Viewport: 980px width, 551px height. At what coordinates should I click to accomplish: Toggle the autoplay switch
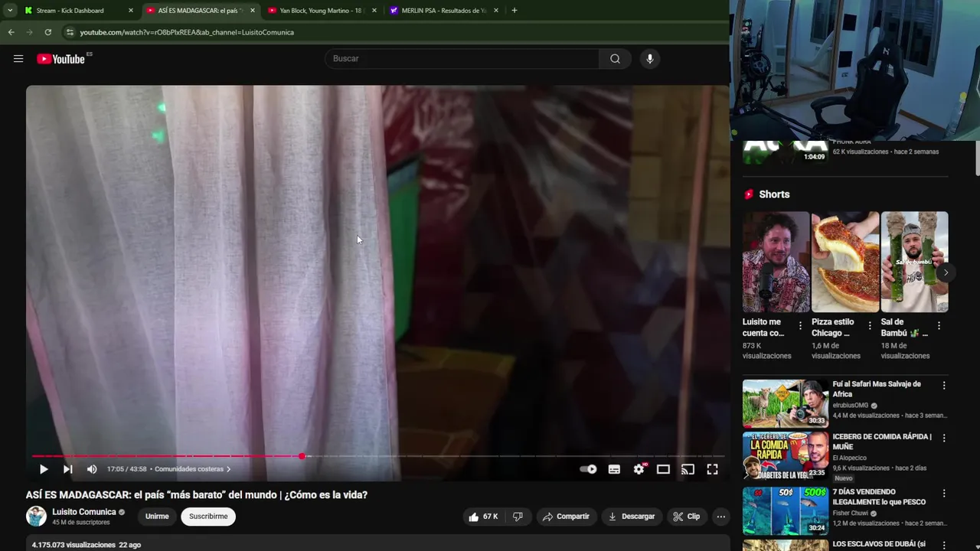tap(588, 469)
